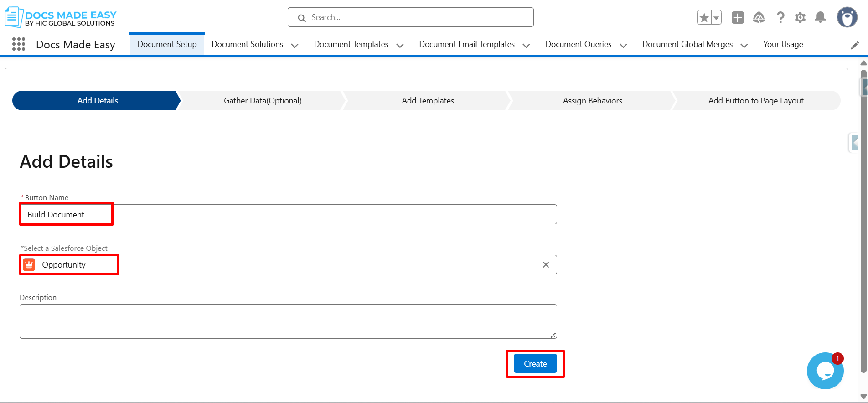Open the Setup gear icon

(800, 18)
